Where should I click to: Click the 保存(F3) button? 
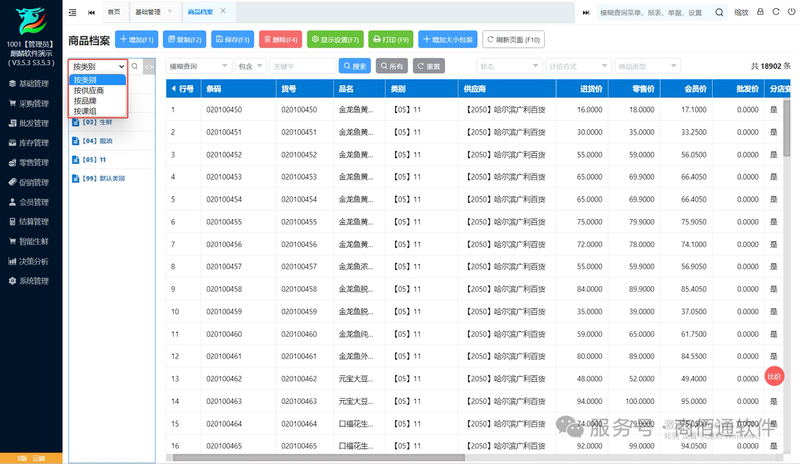(x=233, y=39)
